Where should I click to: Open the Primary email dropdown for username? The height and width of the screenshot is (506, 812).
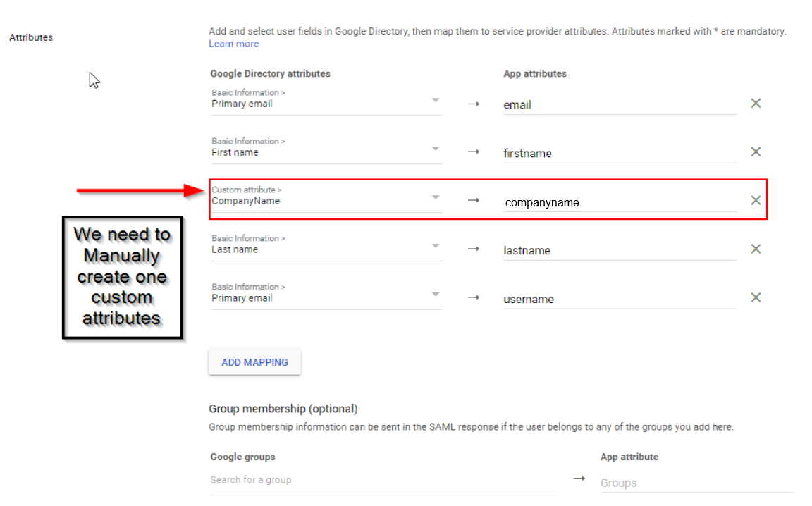[435, 295]
